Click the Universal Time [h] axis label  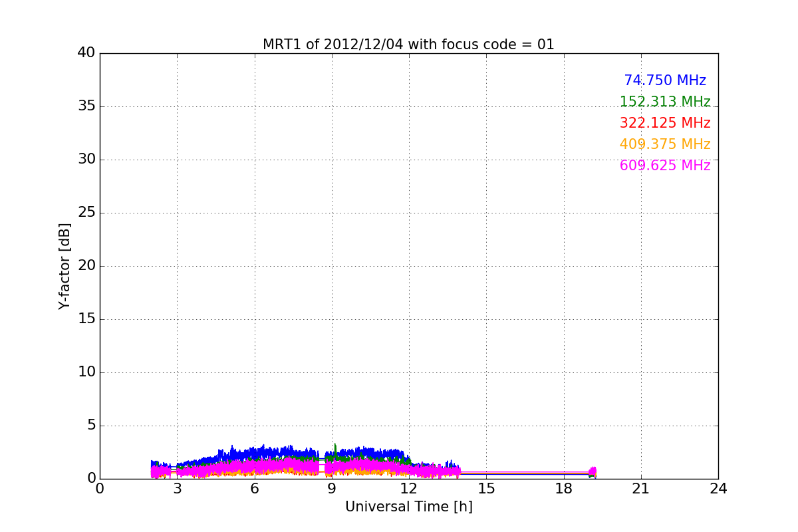click(409, 507)
